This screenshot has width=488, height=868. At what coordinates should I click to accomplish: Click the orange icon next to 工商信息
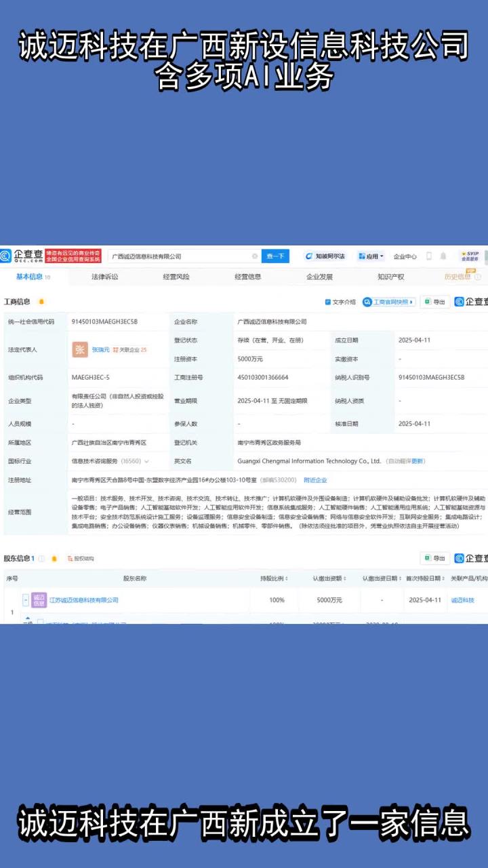tap(41, 301)
